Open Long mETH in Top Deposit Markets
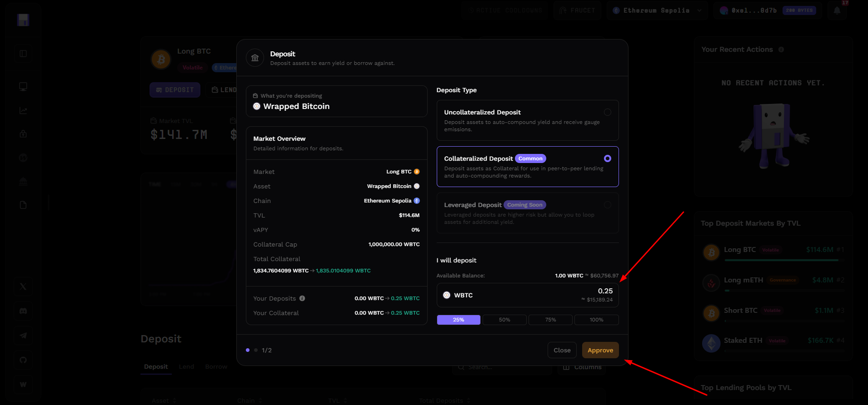Screen dimensions: 868x405 click(x=773, y=283)
